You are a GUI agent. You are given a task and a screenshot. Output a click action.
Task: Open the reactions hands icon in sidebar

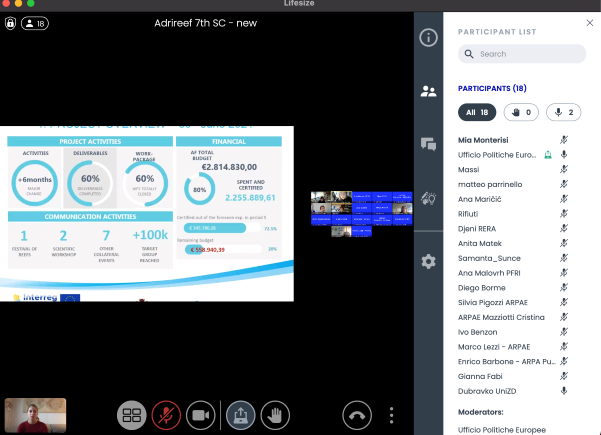tap(429, 198)
